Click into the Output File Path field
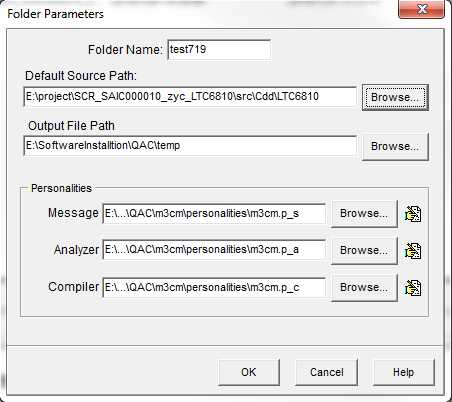The width and height of the screenshot is (452, 402). (190, 146)
